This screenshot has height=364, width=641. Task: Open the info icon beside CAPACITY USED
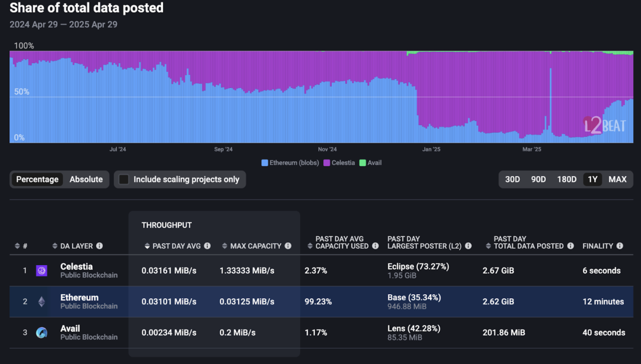point(375,246)
